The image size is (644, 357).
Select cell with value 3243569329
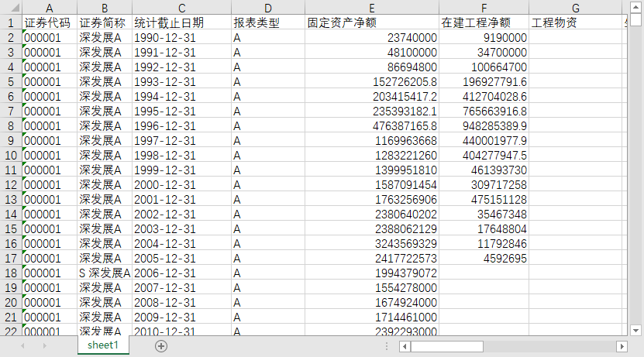pos(372,244)
